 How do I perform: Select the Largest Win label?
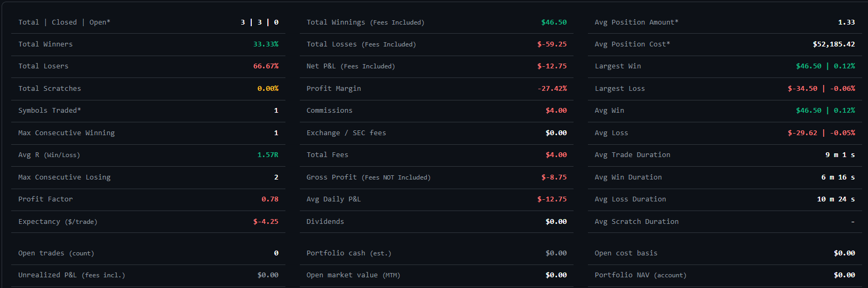(618, 66)
